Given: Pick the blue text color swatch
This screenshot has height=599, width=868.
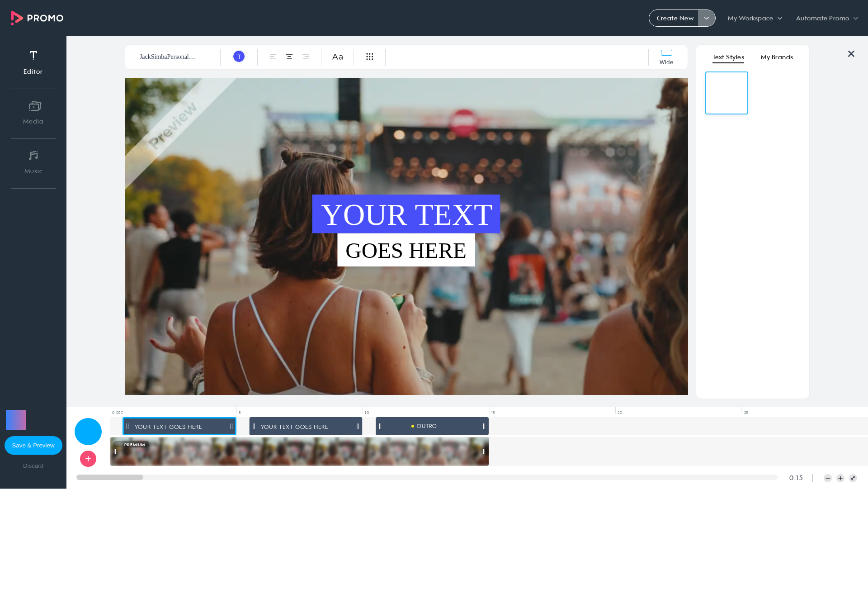Looking at the screenshot, I should (x=239, y=57).
